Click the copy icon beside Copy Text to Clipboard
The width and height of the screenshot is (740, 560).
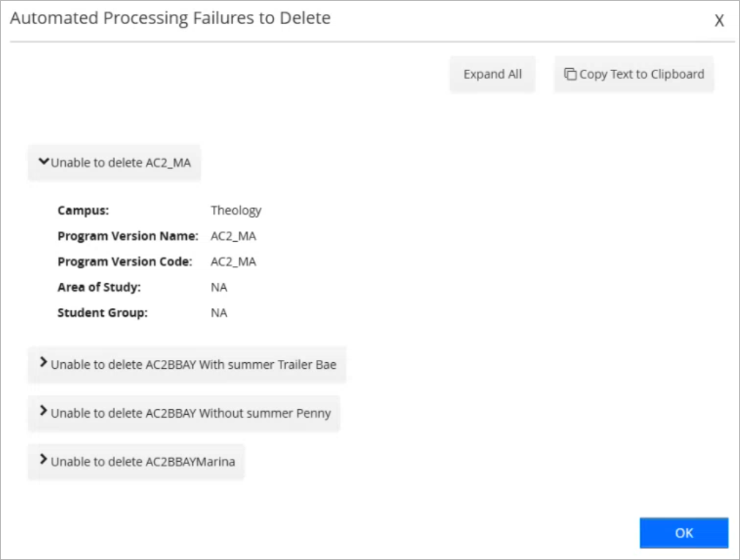click(x=569, y=73)
